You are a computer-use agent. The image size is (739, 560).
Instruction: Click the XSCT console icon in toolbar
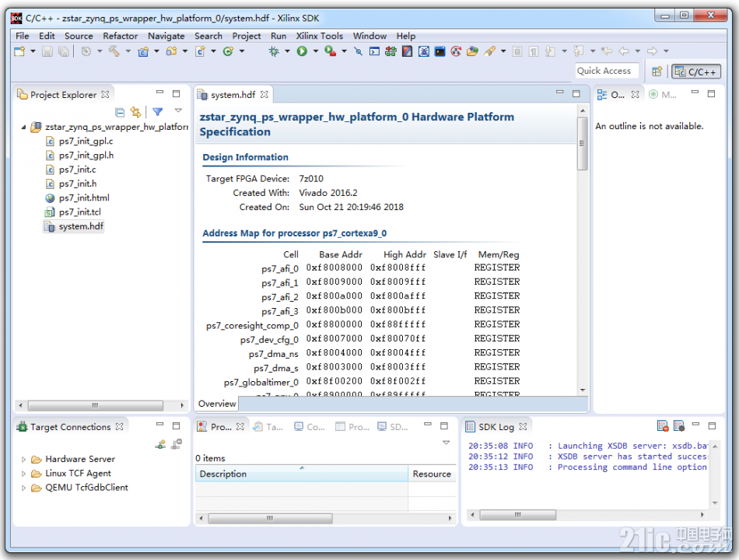tap(375, 51)
